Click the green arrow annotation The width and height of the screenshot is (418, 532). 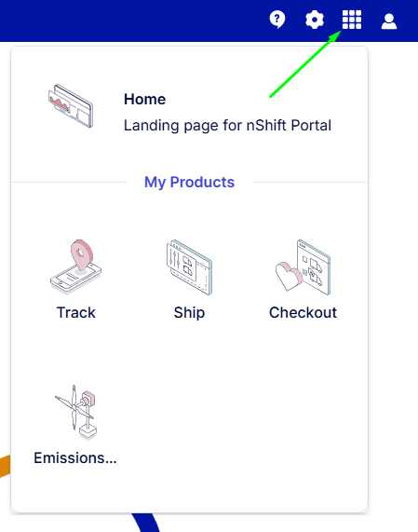pos(305,64)
